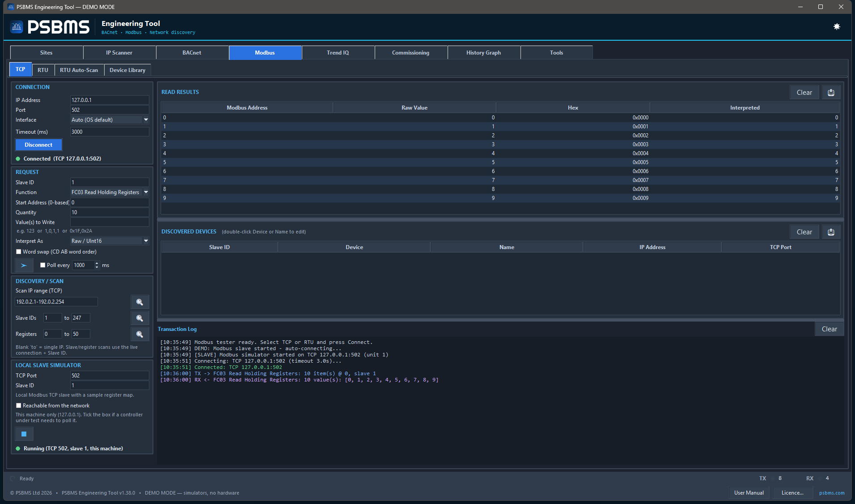The width and height of the screenshot is (855, 504).
Task: Start the IP range scan magnifier
Action: [140, 302]
